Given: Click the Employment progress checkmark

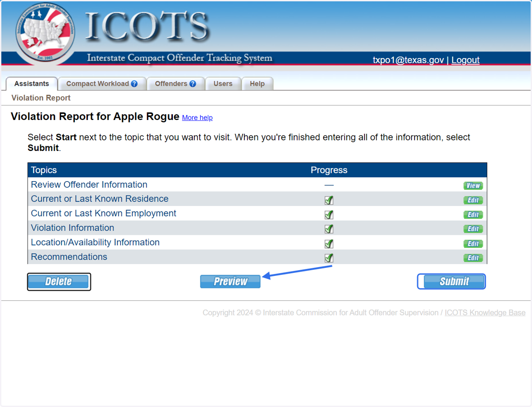Looking at the screenshot, I should (x=329, y=215).
